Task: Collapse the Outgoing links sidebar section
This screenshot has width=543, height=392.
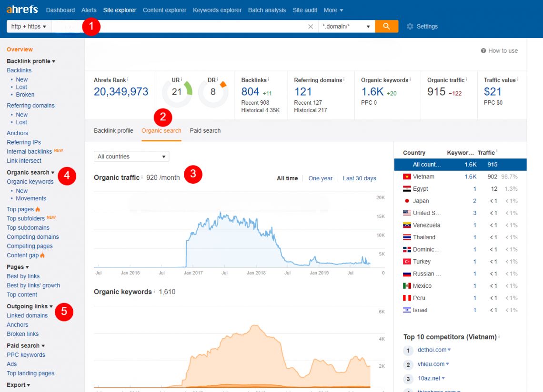Action: pyautogui.click(x=30, y=306)
